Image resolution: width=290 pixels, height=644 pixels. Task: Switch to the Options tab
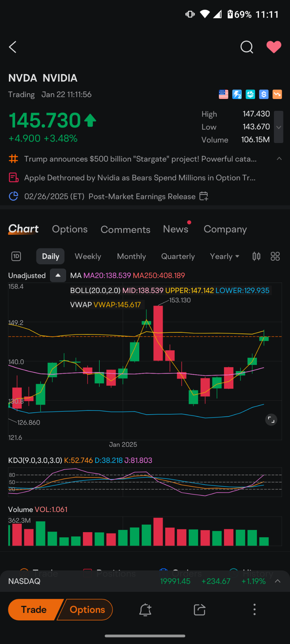click(70, 229)
